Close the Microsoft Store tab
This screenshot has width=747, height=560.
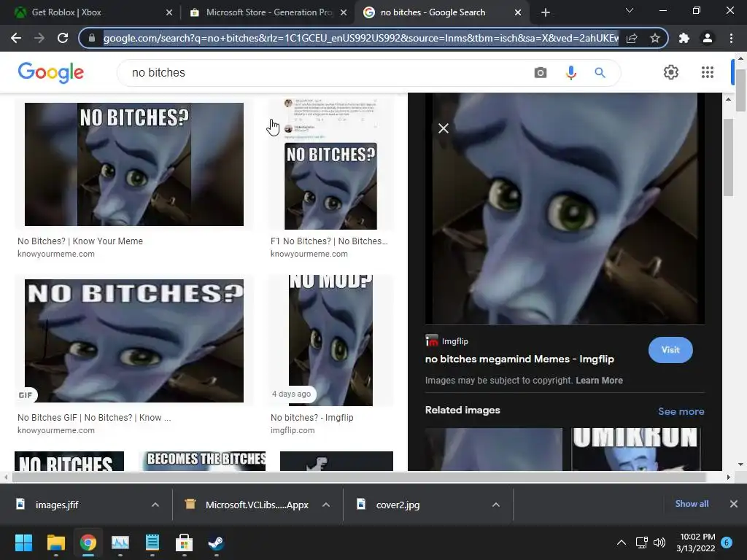[x=344, y=12]
